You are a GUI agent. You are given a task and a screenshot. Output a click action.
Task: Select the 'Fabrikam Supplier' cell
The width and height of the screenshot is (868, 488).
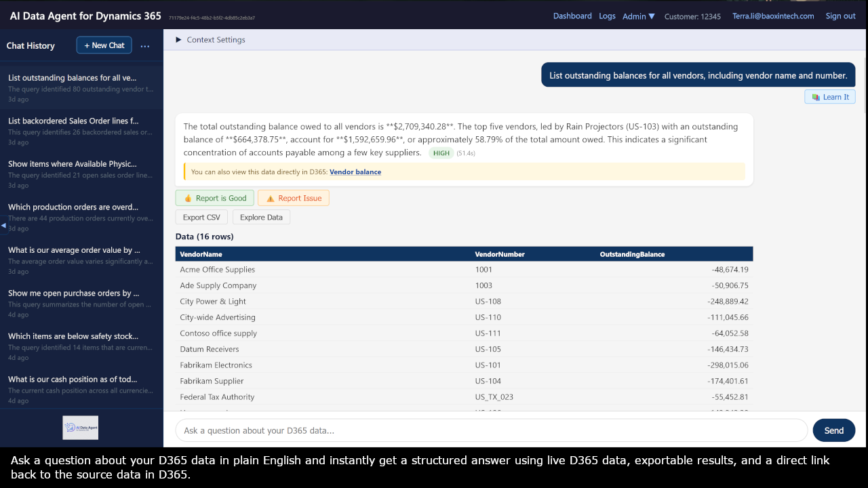pyautogui.click(x=212, y=381)
